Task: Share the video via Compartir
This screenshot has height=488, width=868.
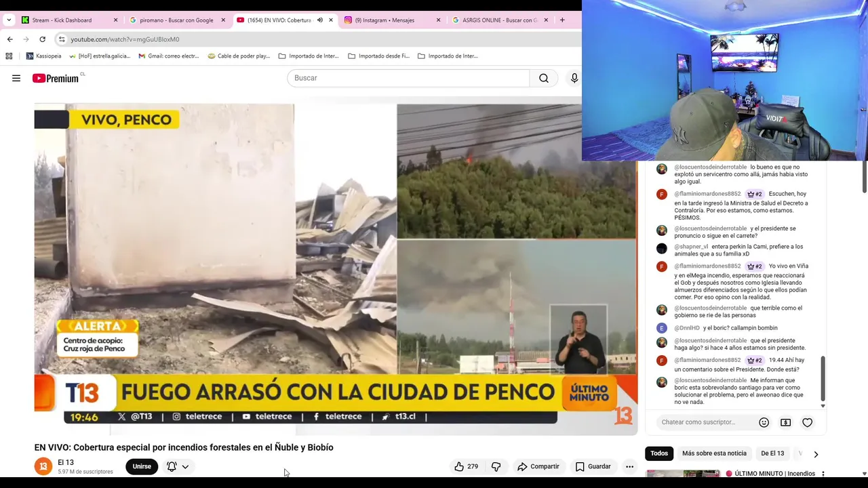Action: (x=538, y=466)
